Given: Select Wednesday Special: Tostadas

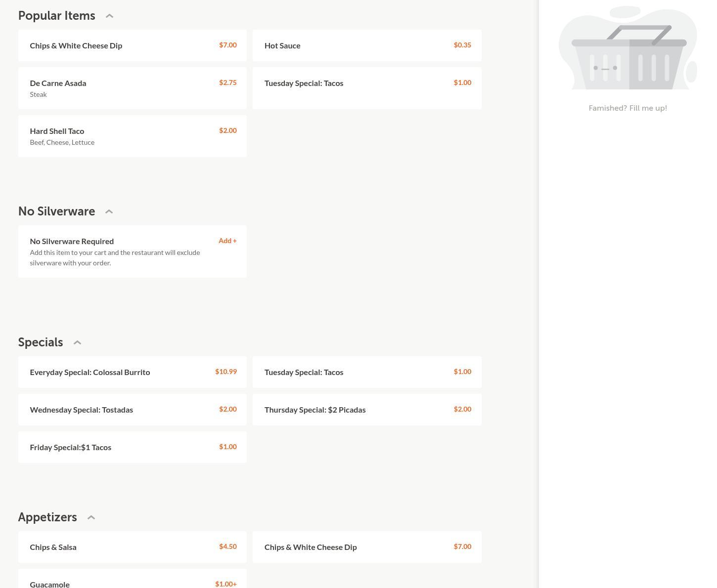Looking at the screenshot, I should pyautogui.click(x=133, y=410).
